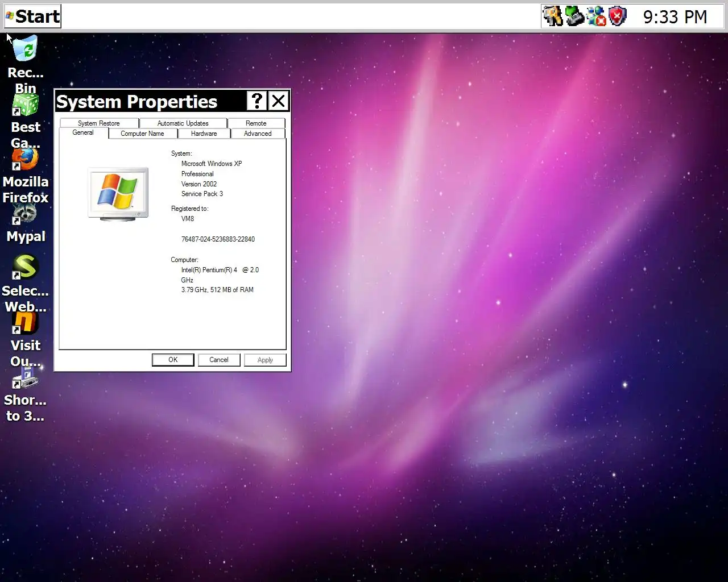Viewport: 728px width, 582px height.
Task: Open the Windows Messenger tray icon
Action: coord(596,16)
